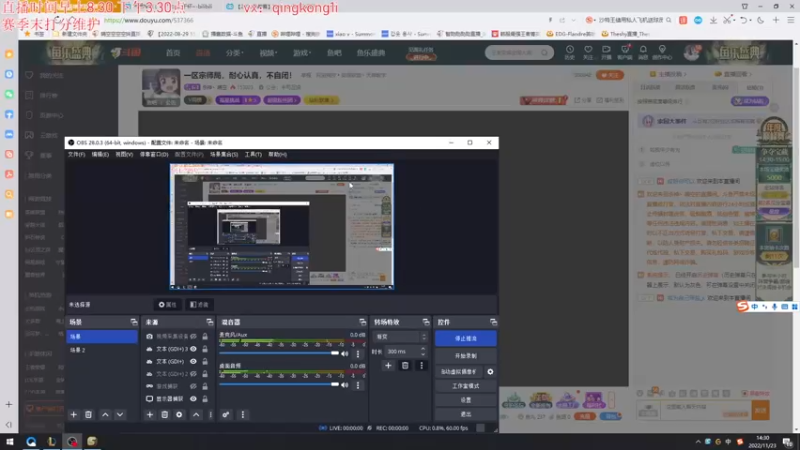
Task: Expand 分类 dropdown in Douyu navigation
Action: click(x=235, y=53)
